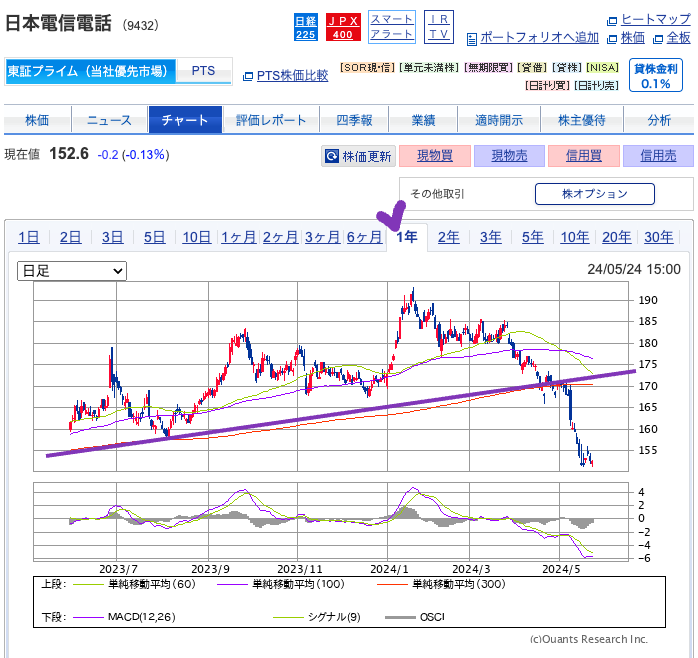The width and height of the screenshot is (698, 658).
Task: Click the refresh icon on 株価更新
Action: click(332, 156)
